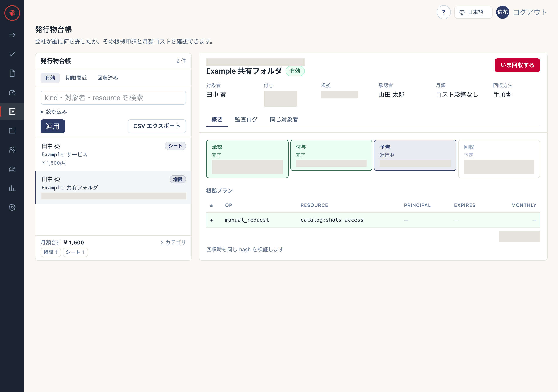Click the 適用 button
558x392 pixels.
(53, 126)
